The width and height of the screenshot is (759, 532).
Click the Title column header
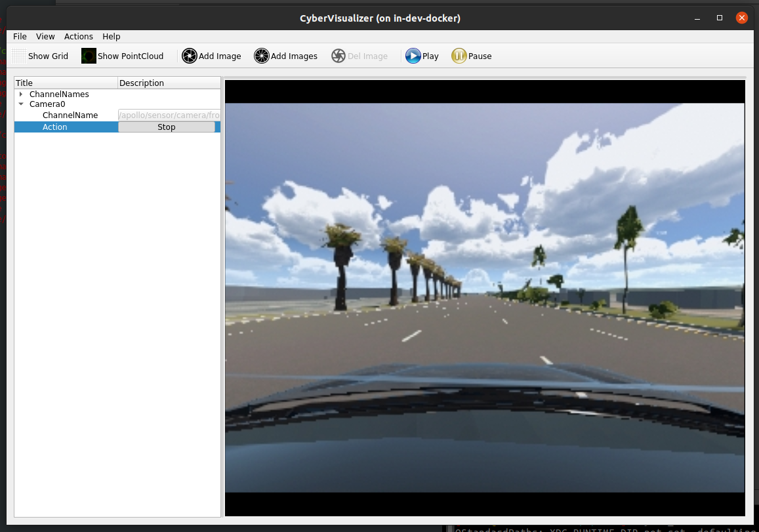click(x=66, y=83)
